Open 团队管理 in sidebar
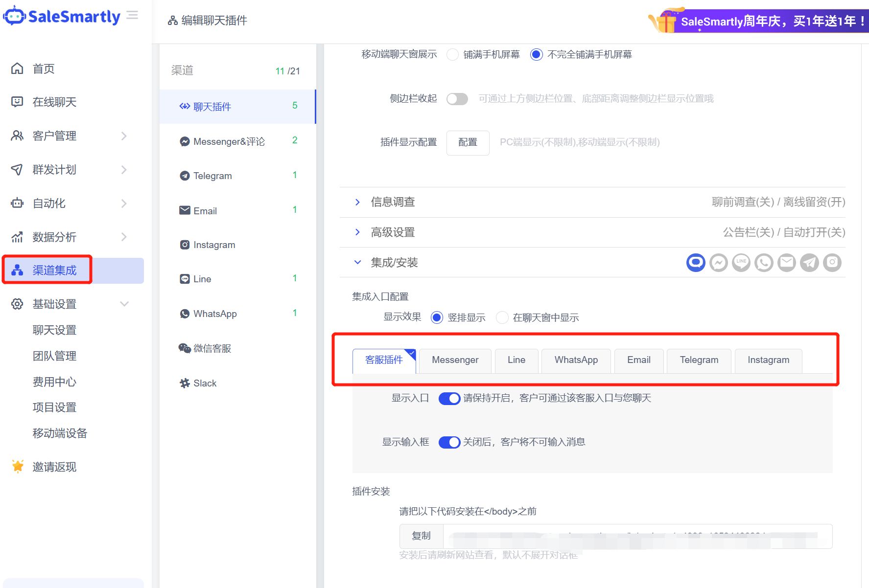The height and width of the screenshot is (588, 869). point(54,356)
